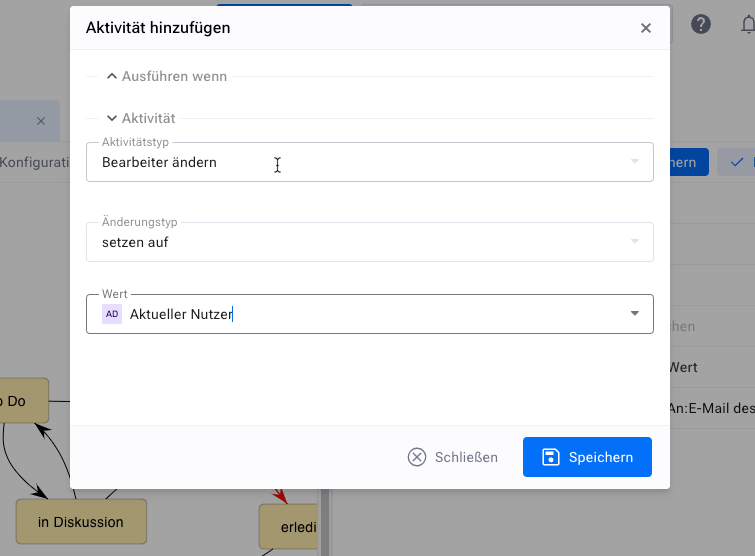Save the activity with the Speichern button
Screen dimensions: 755x556
(587, 457)
